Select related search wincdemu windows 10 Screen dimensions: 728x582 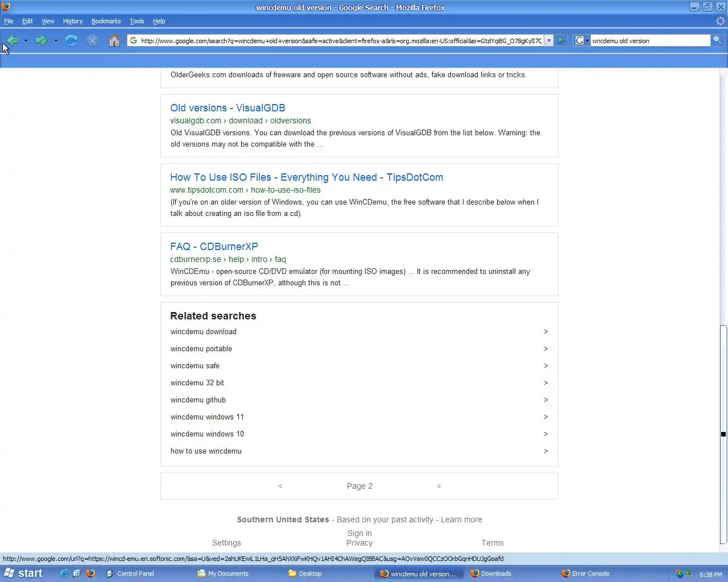pyautogui.click(x=207, y=434)
